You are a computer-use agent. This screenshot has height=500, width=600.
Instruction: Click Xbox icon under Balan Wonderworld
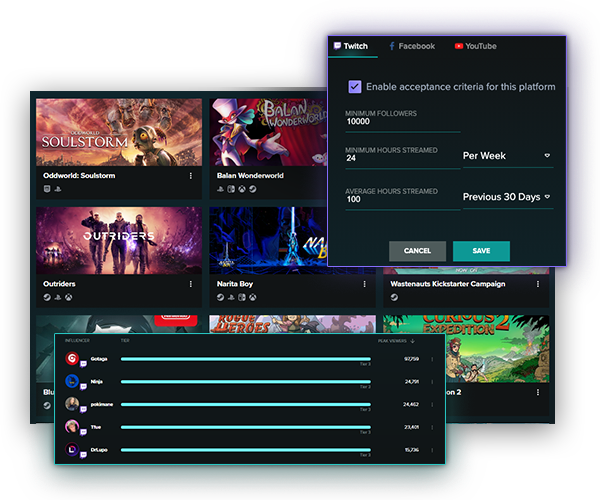242,189
